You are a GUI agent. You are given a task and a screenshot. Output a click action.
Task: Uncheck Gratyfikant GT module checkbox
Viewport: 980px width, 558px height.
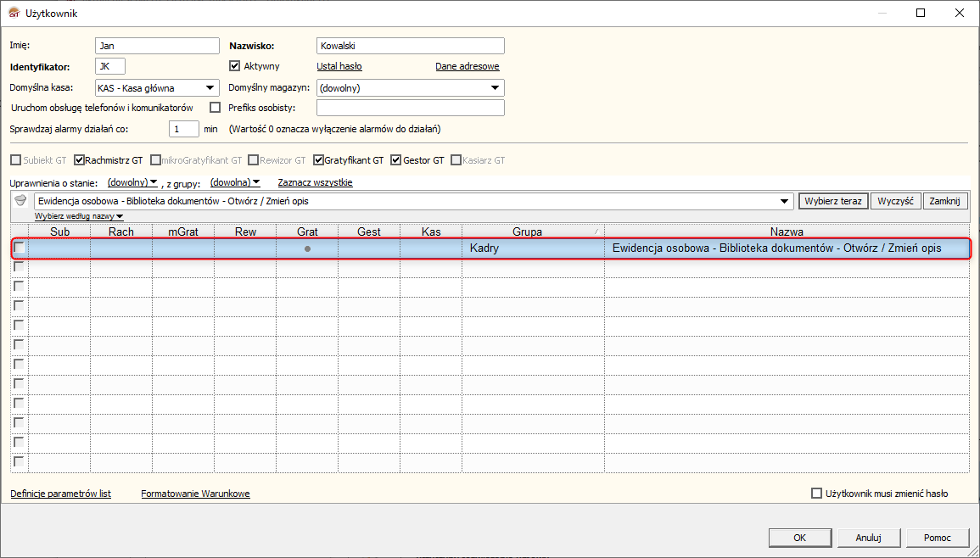coord(319,160)
